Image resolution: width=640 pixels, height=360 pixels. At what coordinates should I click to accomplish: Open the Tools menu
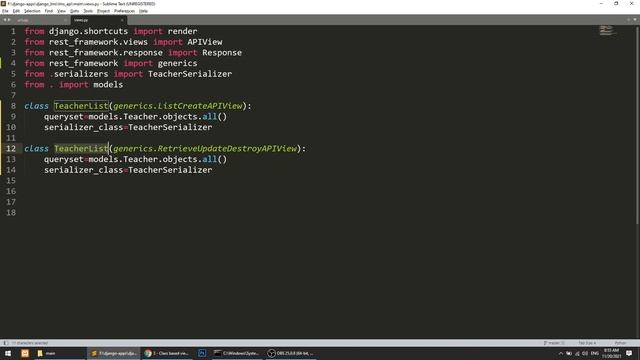coord(88,11)
